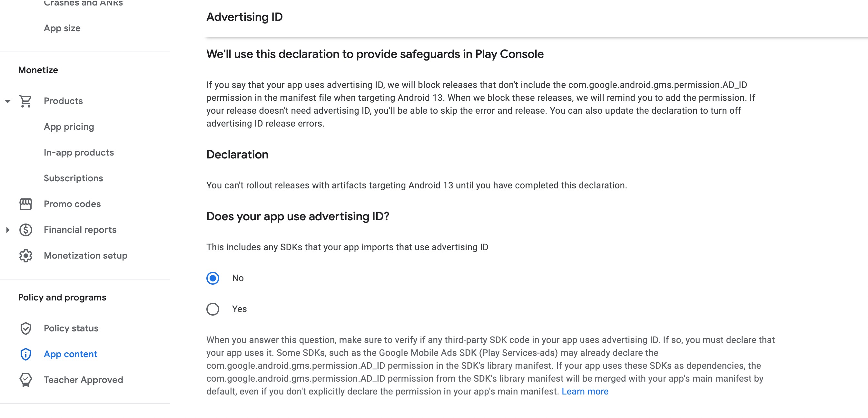Click the Teacher Approved badge icon

point(25,380)
